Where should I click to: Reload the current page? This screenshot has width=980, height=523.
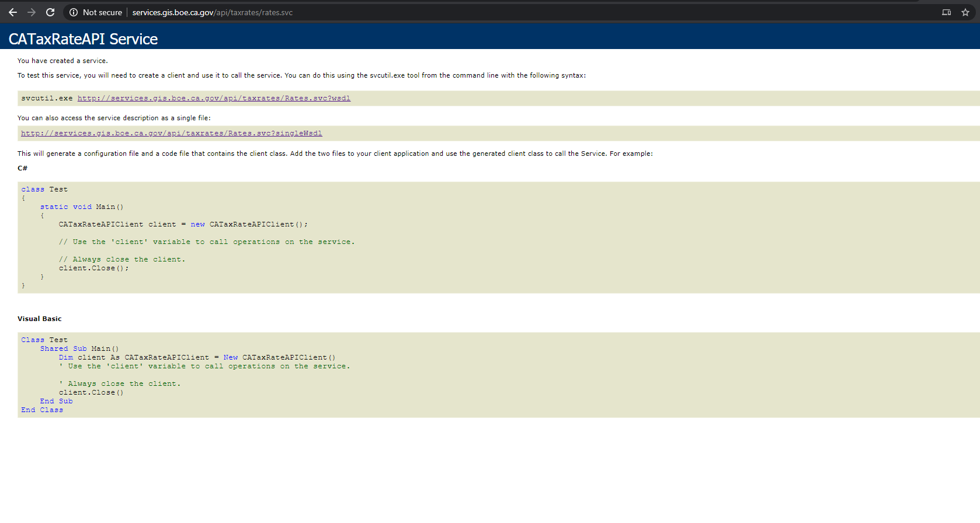coord(50,12)
